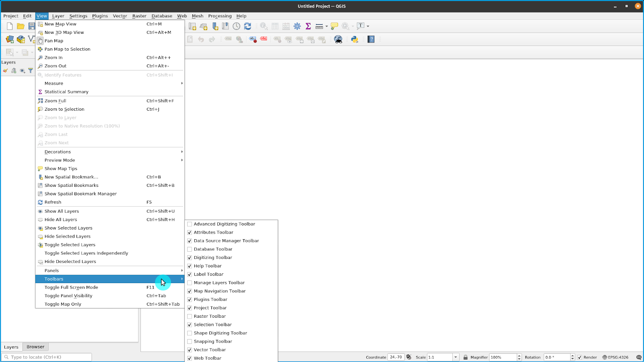Click the Help Contents question-mark icon
The image size is (644, 362).
(x=371, y=39)
